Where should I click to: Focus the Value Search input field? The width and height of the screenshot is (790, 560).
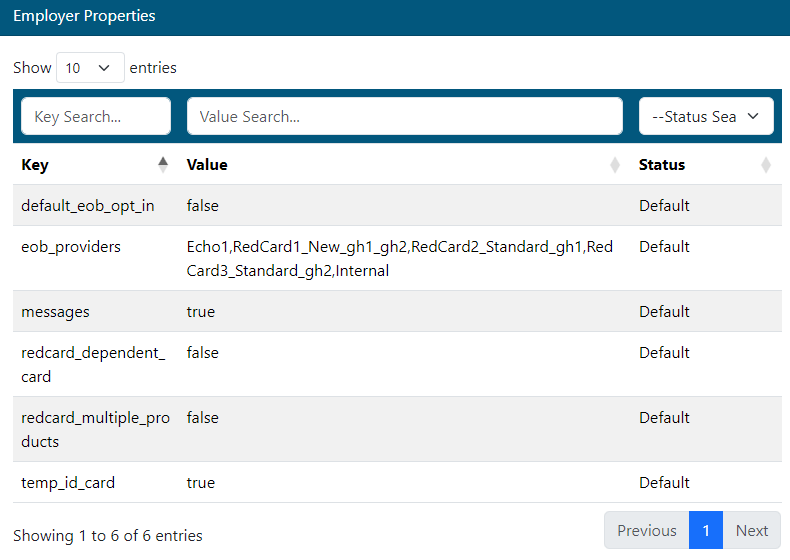(405, 116)
